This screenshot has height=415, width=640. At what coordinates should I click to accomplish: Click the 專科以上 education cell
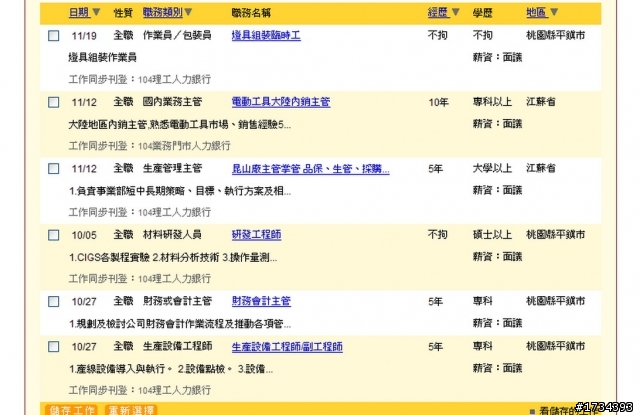click(x=492, y=102)
